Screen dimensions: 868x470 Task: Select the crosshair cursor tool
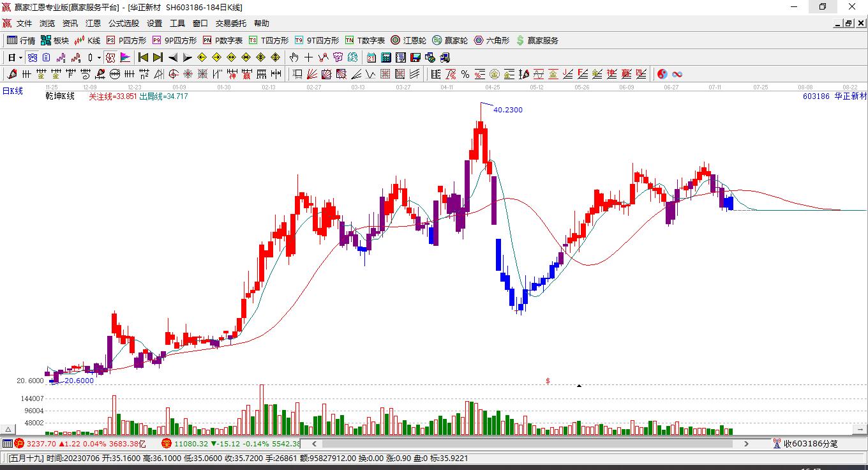pos(309,57)
